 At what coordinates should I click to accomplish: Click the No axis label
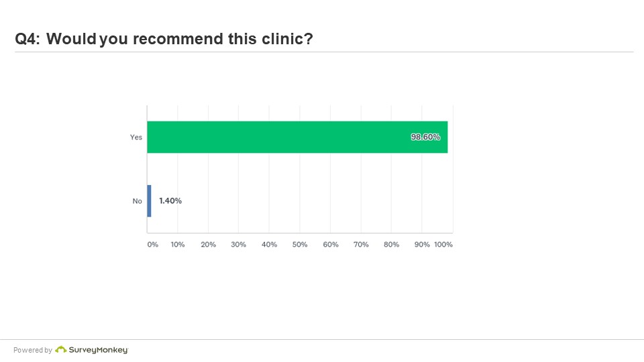pyautogui.click(x=137, y=201)
